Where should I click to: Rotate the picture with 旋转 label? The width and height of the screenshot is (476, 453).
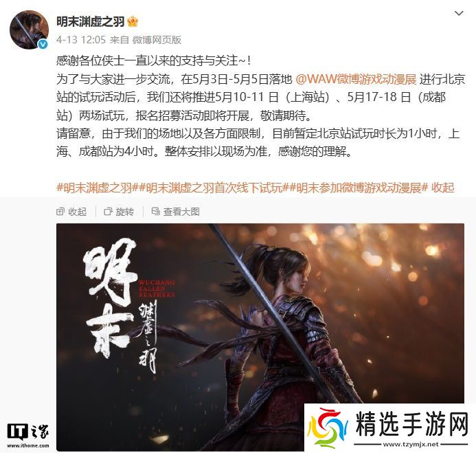point(125,212)
